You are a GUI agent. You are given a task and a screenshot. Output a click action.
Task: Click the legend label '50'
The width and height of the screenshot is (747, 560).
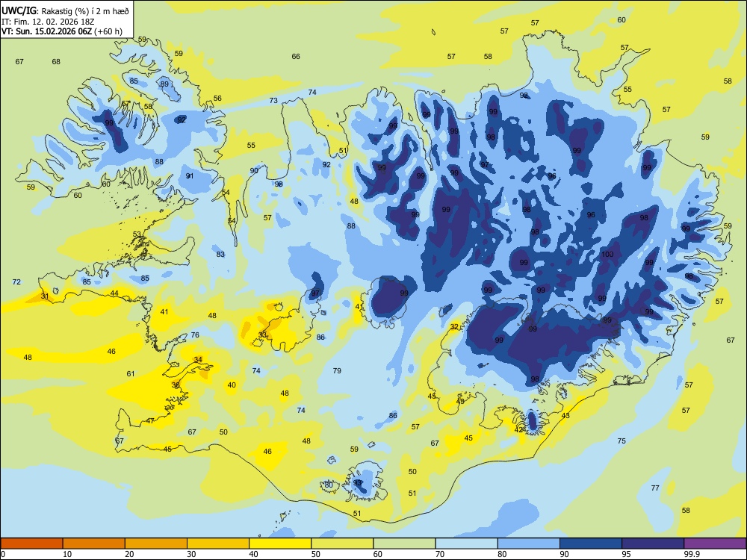[315, 554]
